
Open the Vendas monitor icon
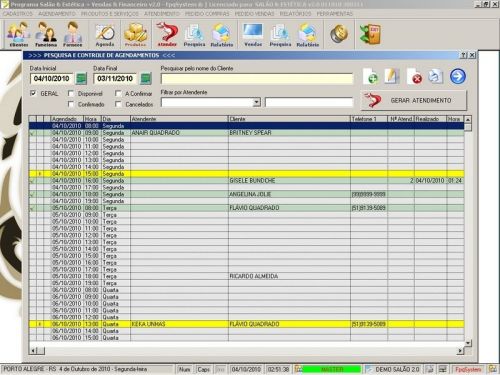(253, 34)
